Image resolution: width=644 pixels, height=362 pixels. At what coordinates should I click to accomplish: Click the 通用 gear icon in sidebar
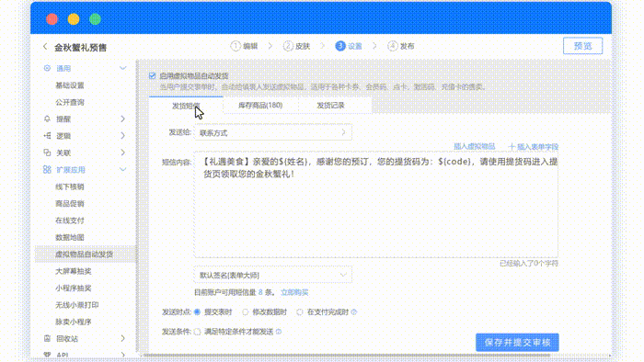coord(47,68)
